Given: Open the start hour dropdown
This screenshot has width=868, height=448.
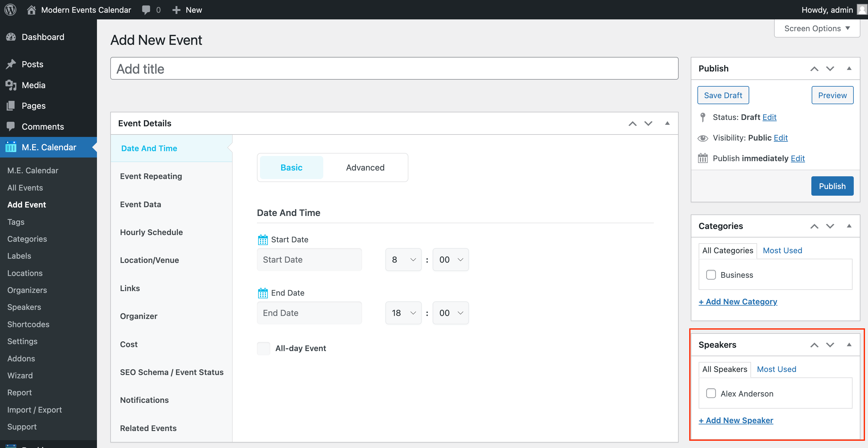Looking at the screenshot, I should point(403,259).
